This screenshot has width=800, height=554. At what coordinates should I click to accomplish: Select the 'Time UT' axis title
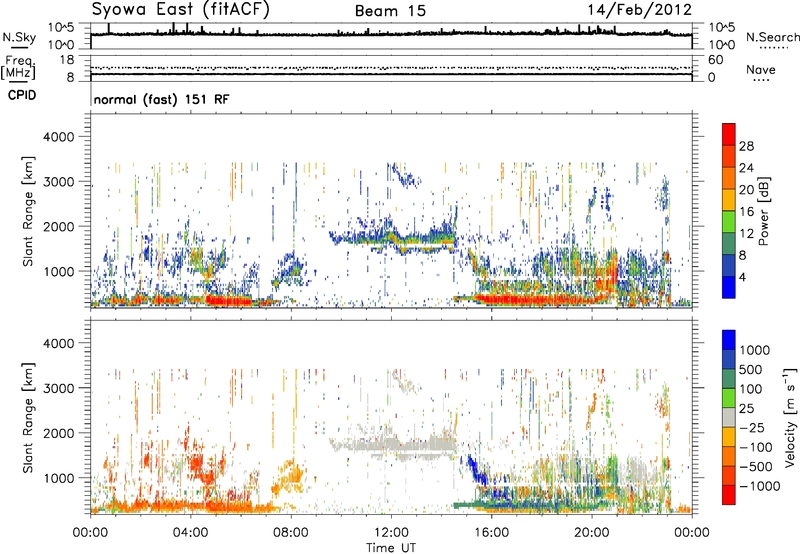click(391, 548)
